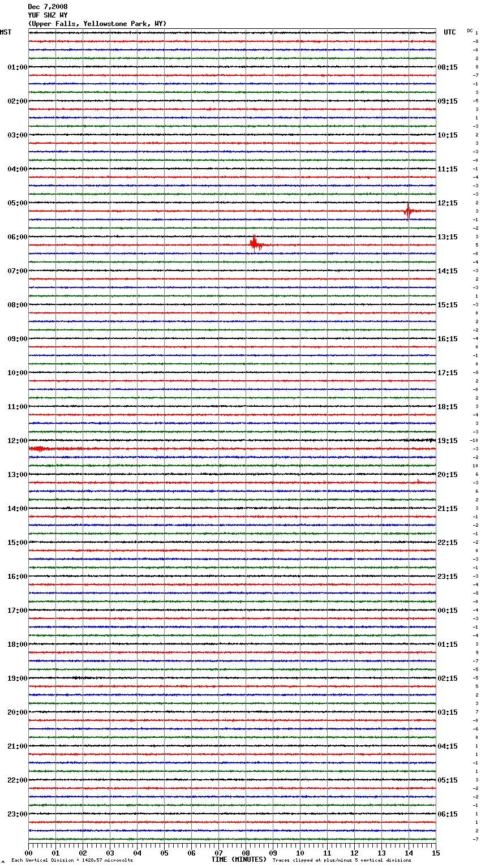Click the 09:15 UTC time label
Screen dimensions: 481x868
448,101
